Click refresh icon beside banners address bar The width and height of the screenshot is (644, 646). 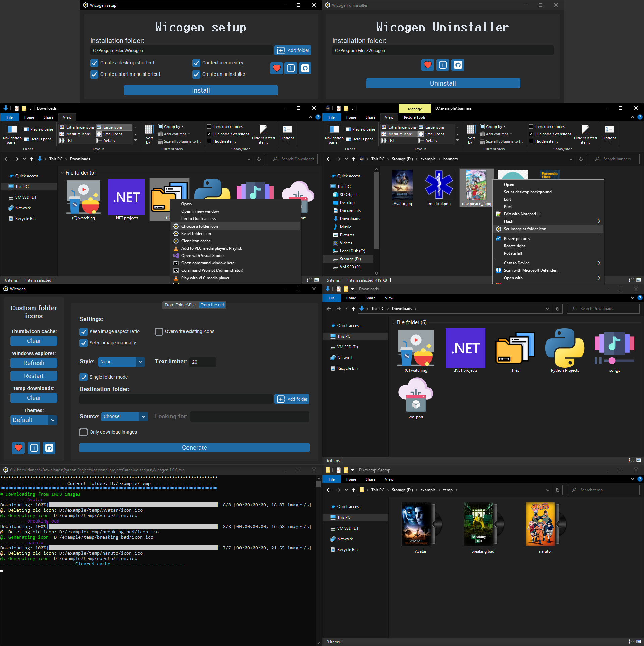point(581,159)
